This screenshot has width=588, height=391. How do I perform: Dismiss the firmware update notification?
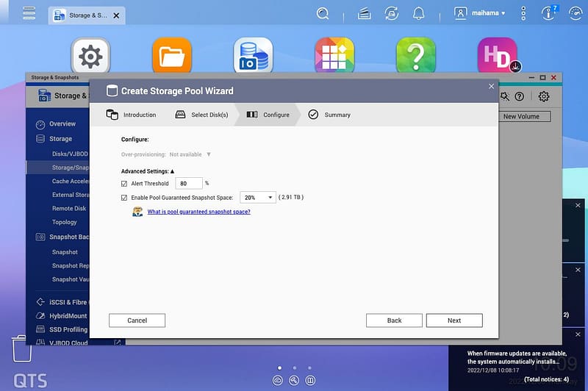click(x=578, y=334)
